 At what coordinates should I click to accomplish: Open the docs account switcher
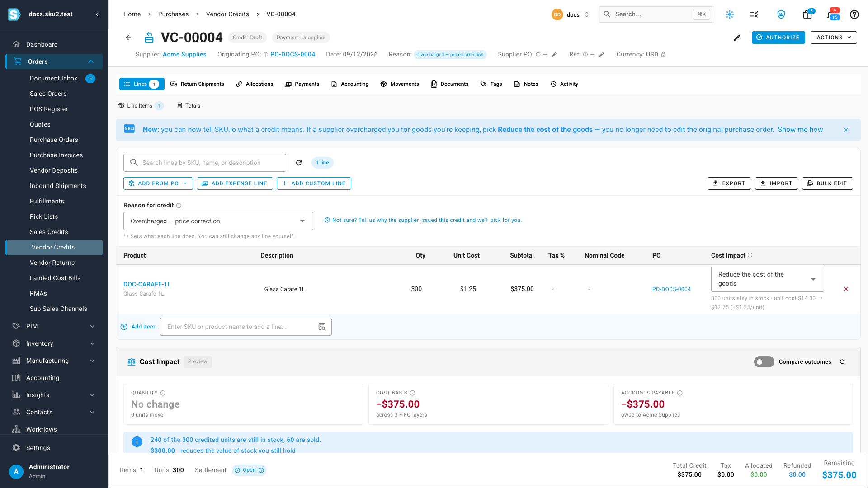coord(571,14)
